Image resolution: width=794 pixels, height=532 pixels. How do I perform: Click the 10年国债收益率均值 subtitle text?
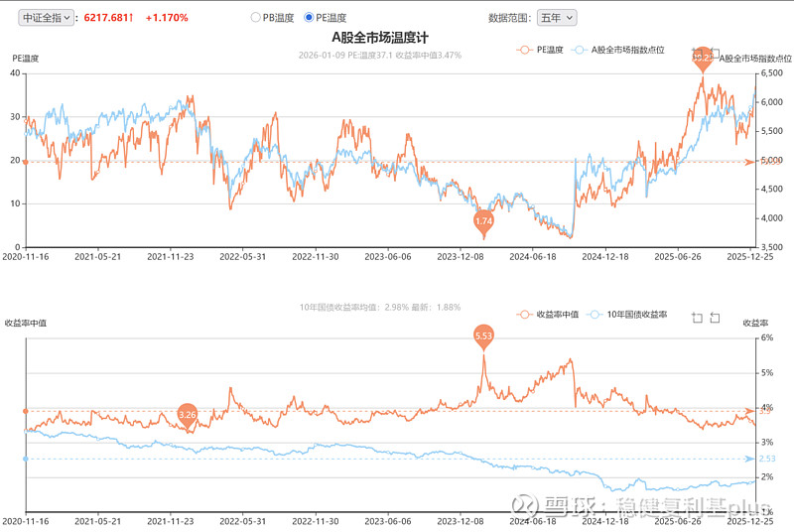[380, 308]
